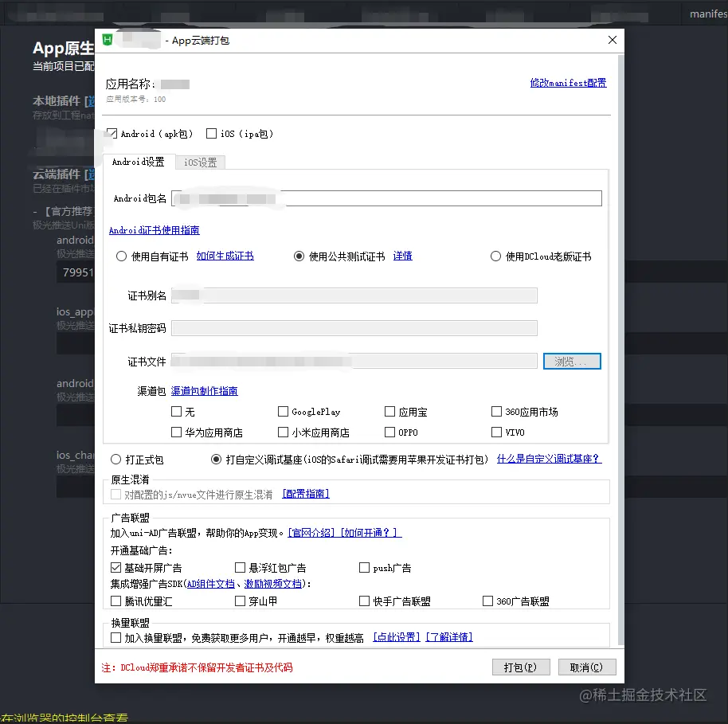Check the 加入换量联盟 checkbox
The image size is (728, 724).
tap(115, 638)
